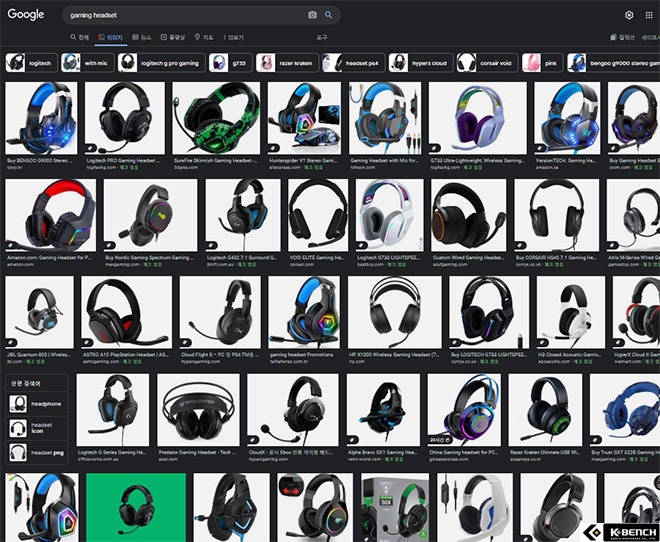
Task: Open the CORSAIR HS45 7.1 headset image
Action: (x=556, y=215)
